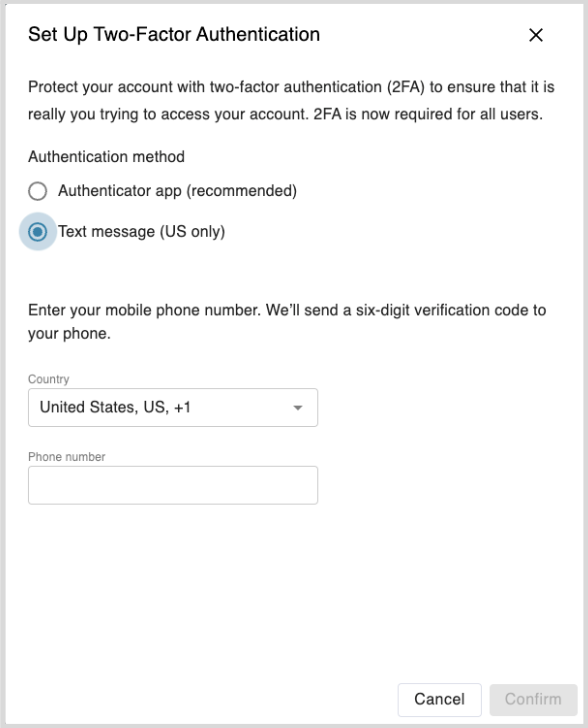Screen dimensions: 588x728
Task: Click the 'Authenticator app (recommended)' label
Action: [177, 191]
